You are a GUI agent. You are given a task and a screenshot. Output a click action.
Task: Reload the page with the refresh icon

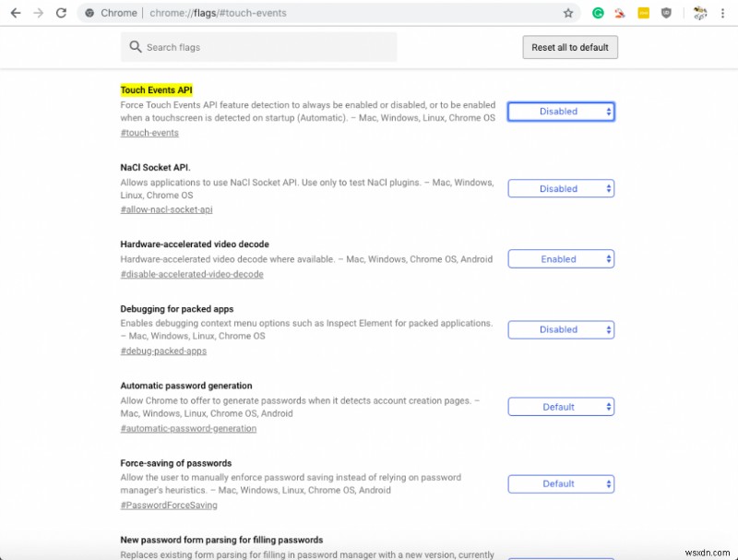[x=61, y=13]
